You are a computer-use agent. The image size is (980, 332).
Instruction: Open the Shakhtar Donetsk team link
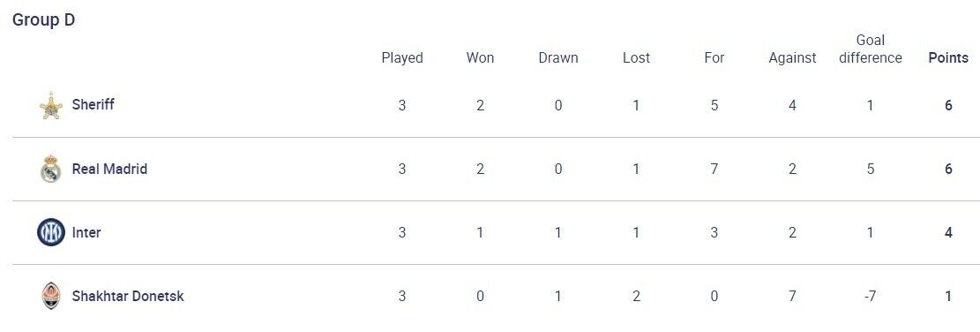128,296
